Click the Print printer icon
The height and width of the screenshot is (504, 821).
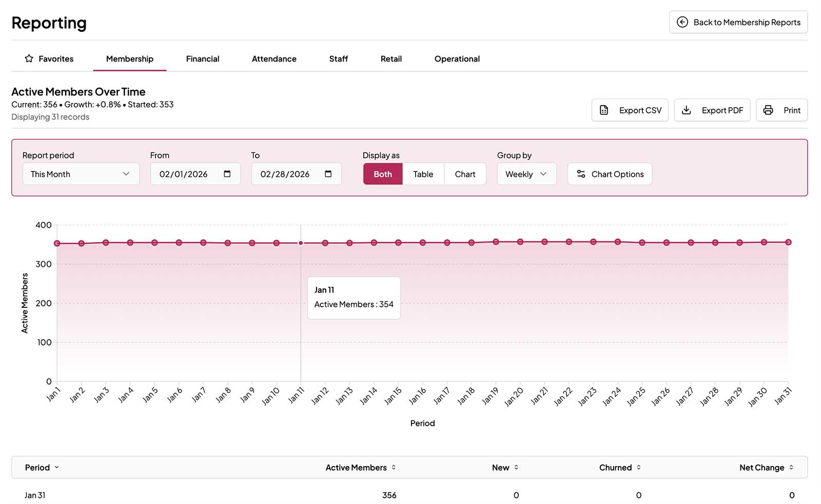tap(768, 110)
